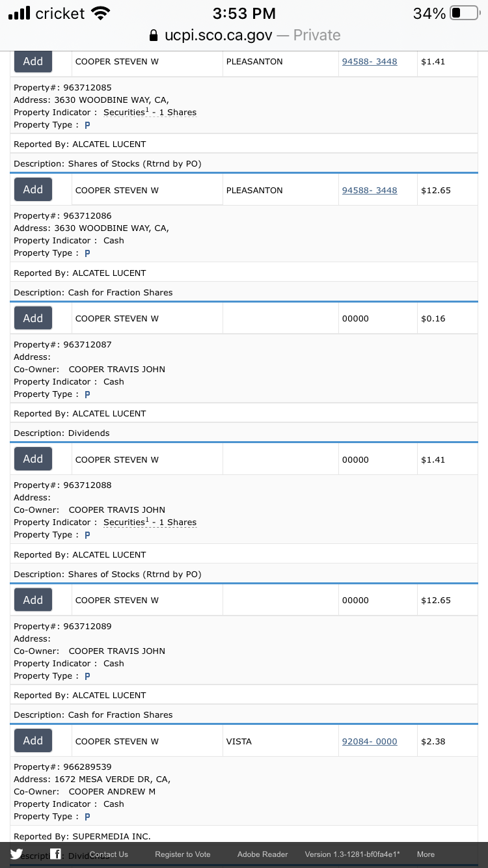This screenshot has width=488, height=868.
Task: Open the Facebook icon in footer
Action: 57,854
